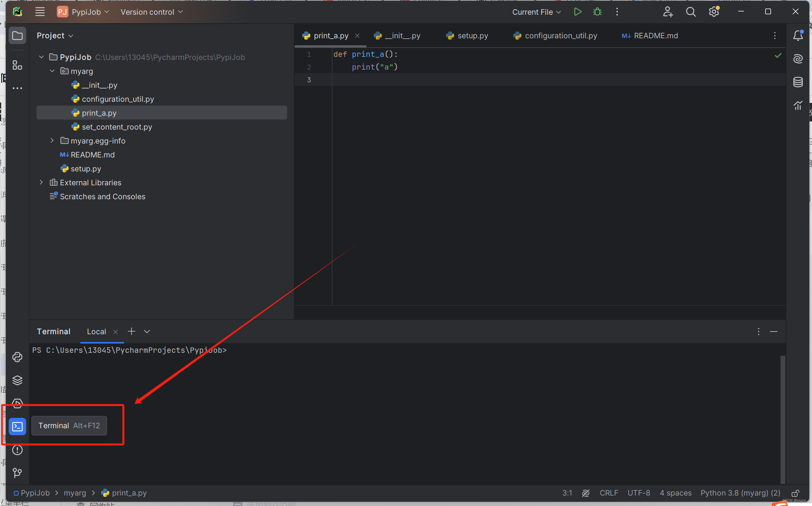This screenshot has height=506, width=812.
Task: Toggle the read-only lock icon in status bar
Action: [795, 493]
